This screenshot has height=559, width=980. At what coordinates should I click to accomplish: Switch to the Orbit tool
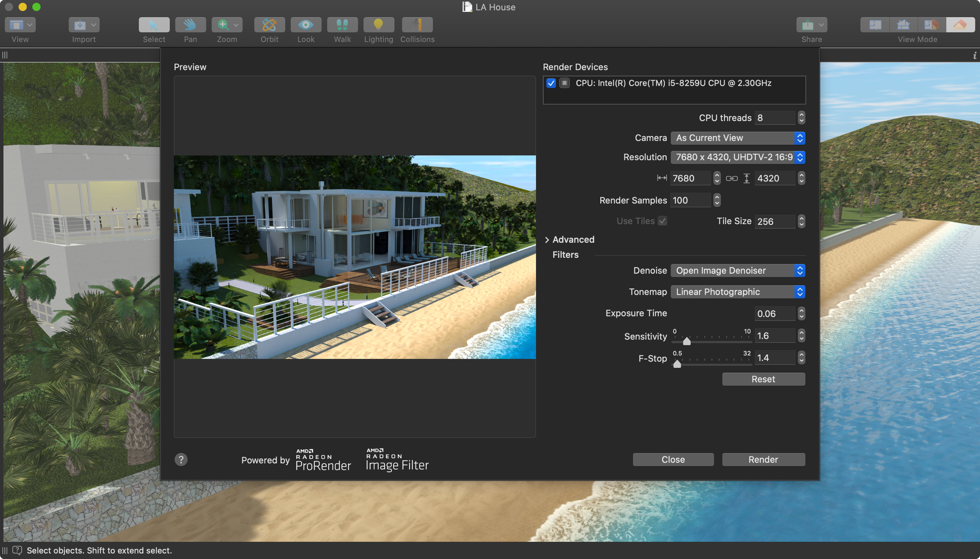click(269, 25)
